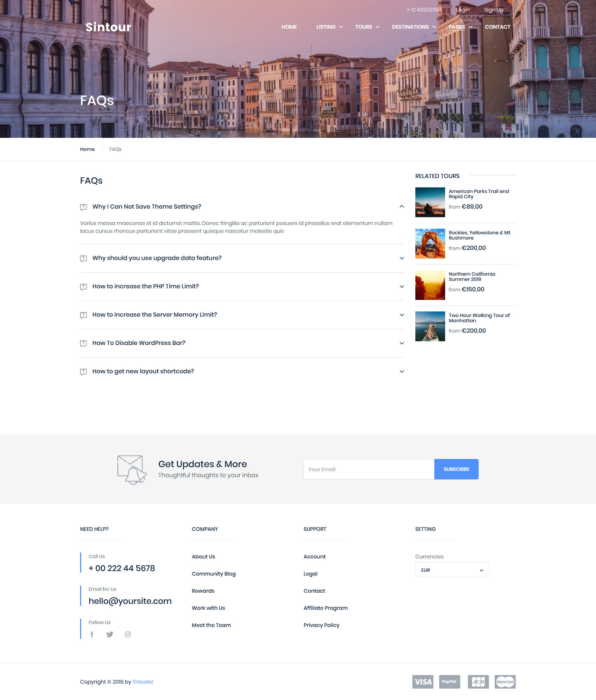Screen dimensions: 596x700
Task: Click the Home breadcrumb link
Action: tap(87, 149)
